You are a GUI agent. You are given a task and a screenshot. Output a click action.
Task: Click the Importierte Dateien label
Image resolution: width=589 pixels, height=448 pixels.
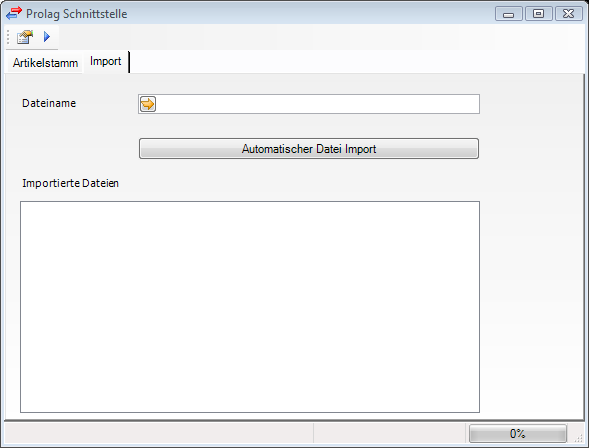tap(70, 183)
